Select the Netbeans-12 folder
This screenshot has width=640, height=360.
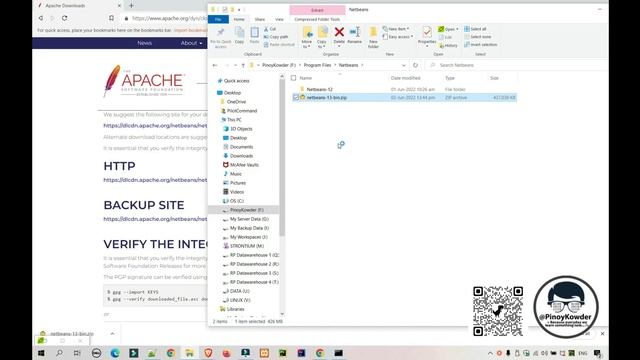320,89
